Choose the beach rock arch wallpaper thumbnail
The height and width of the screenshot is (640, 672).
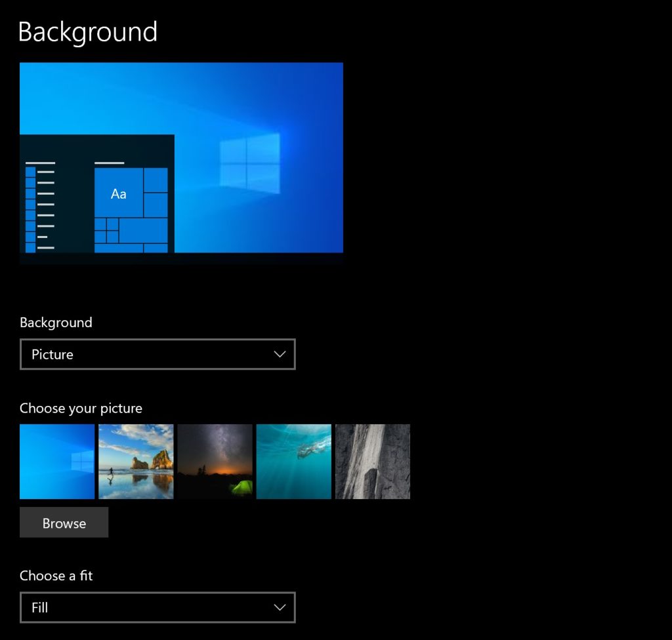pyautogui.click(x=136, y=462)
